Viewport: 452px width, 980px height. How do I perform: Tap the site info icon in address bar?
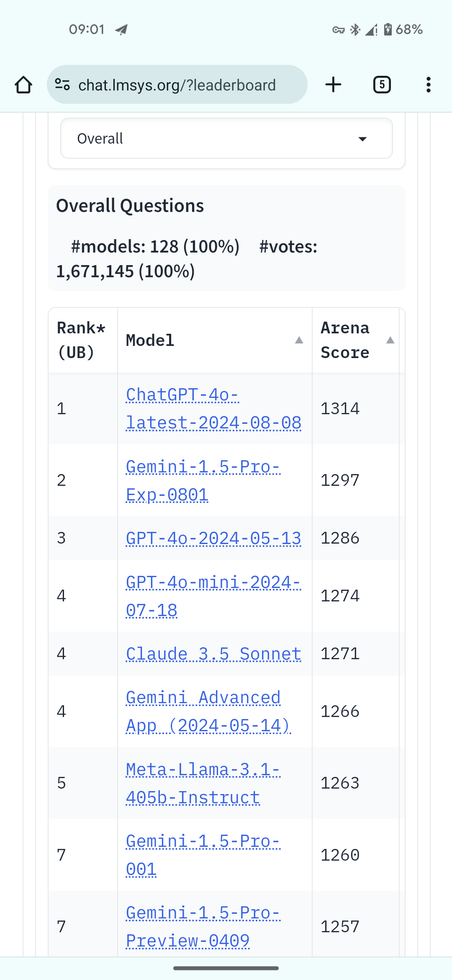pyautogui.click(x=62, y=85)
